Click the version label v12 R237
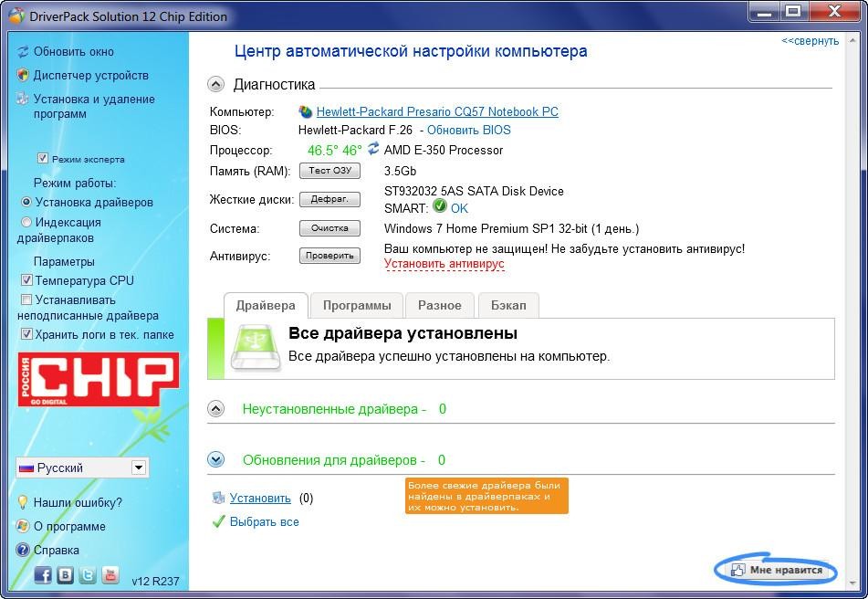Screen dimensions: 868x599 tap(155, 582)
